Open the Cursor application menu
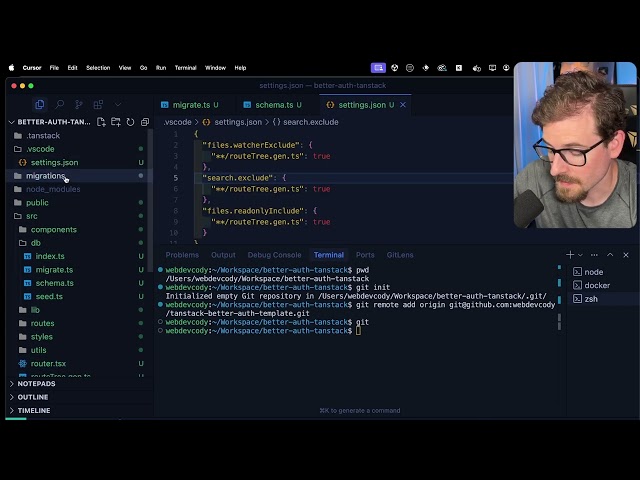 pos(32,68)
